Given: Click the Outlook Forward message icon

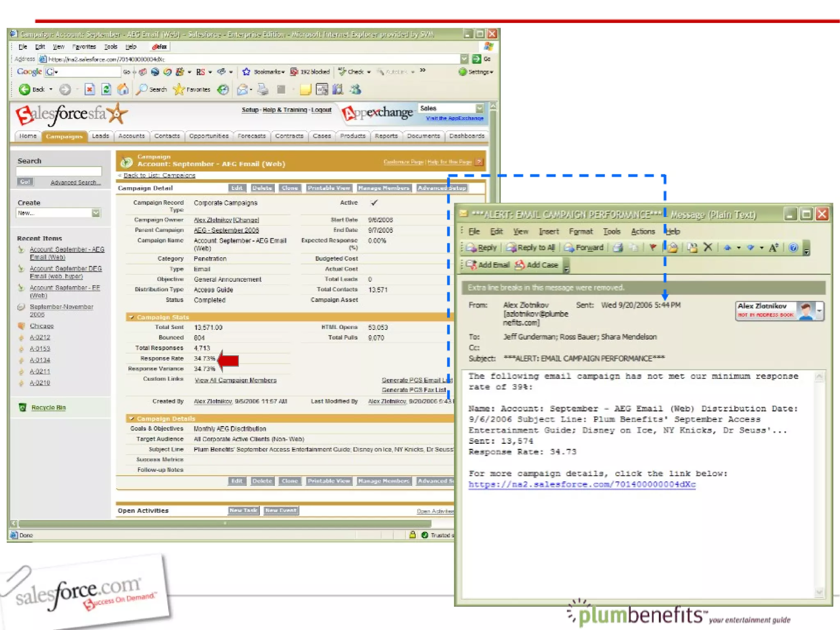Looking at the screenshot, I should (x=569, y=247).
